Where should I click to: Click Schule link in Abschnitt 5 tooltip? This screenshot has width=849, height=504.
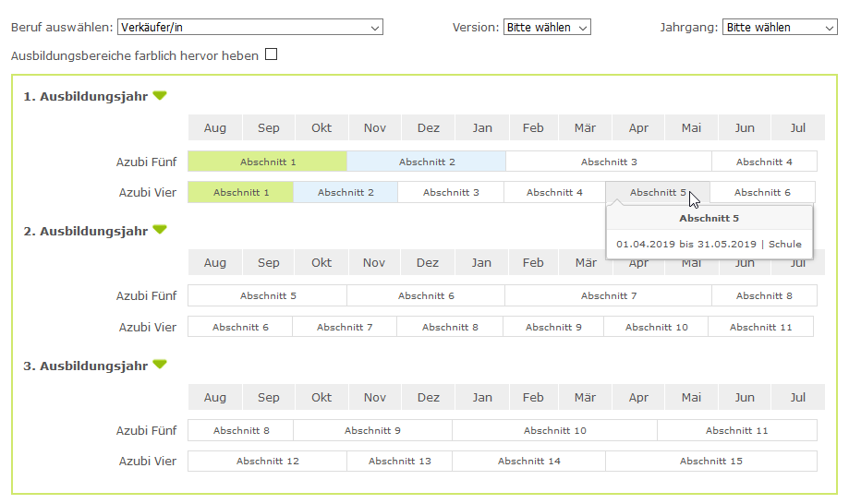pyautogui.click(x=784, y=245)
